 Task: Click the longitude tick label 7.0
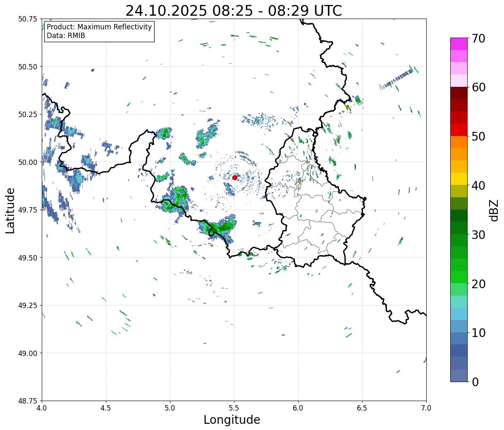(426, 408)
